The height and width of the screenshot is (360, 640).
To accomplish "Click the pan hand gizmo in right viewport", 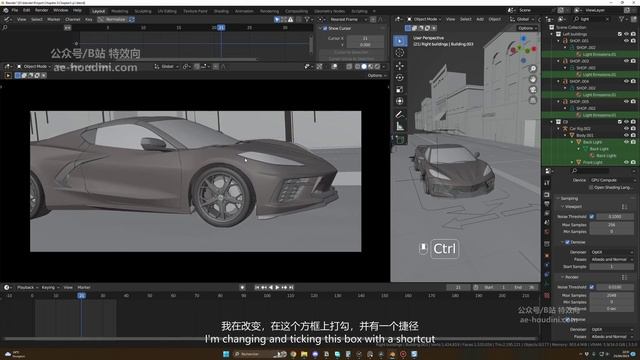I will coord(533,79).
